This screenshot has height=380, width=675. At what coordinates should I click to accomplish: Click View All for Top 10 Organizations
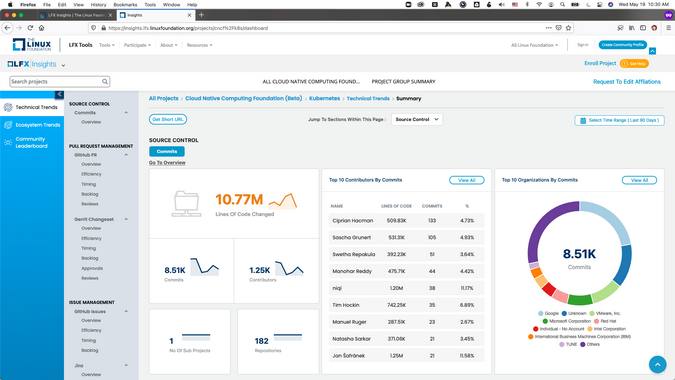(x=639, y=180)
